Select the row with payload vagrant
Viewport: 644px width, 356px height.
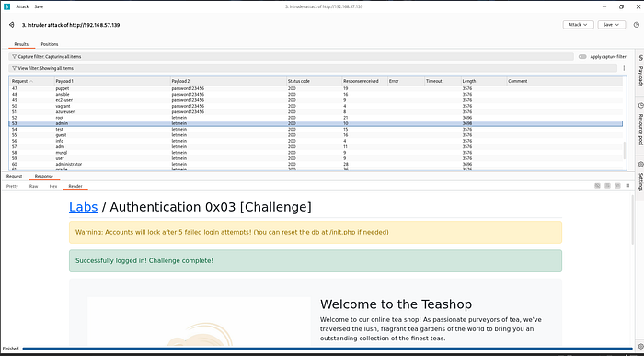(316, 106)
